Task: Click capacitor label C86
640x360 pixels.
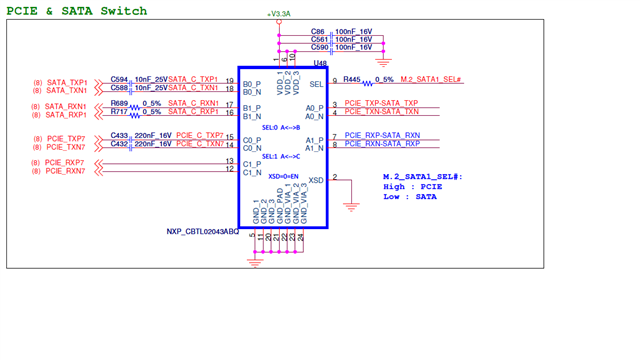Action: click(318, 31)
